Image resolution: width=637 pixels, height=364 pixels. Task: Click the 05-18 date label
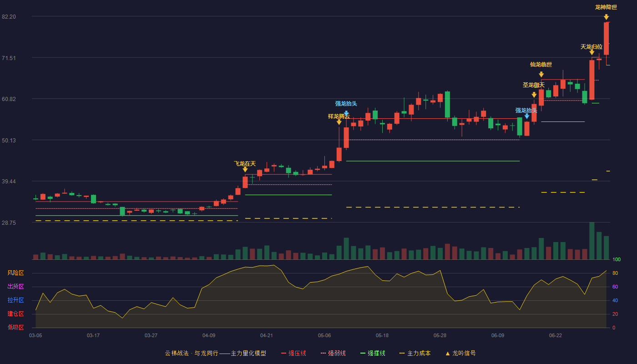click(382, 335)
